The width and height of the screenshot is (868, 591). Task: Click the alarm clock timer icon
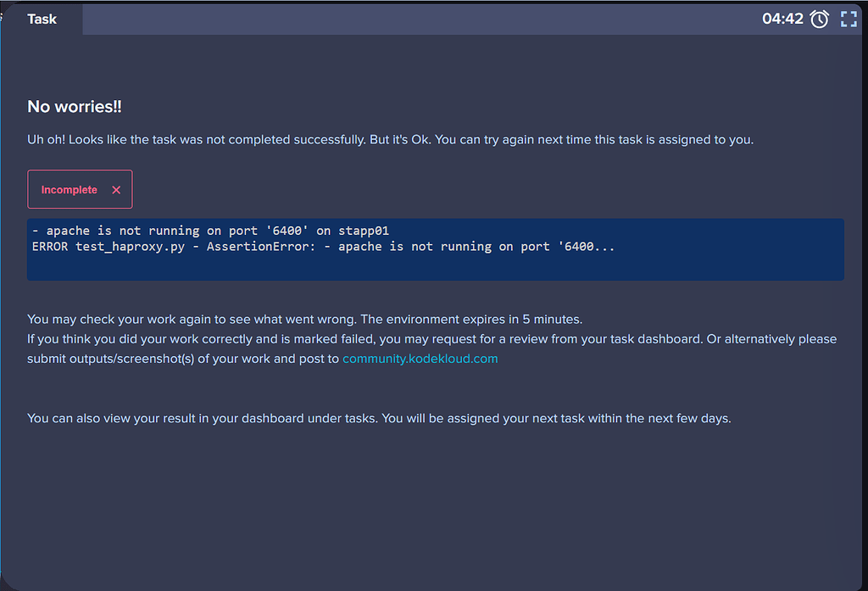(x=819, y=19)
